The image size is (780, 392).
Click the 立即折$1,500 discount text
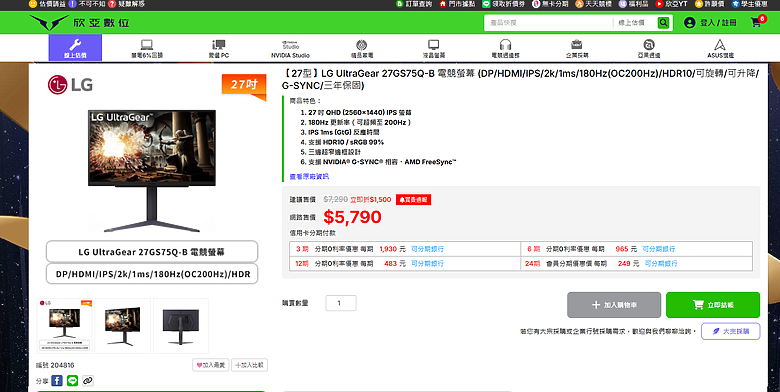coord(371,199)
